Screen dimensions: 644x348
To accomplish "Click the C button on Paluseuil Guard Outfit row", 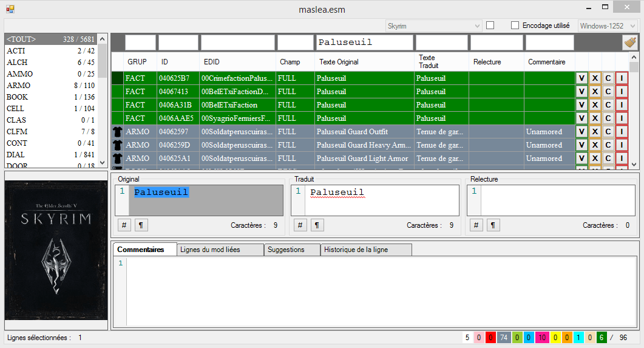I will 608,132.
